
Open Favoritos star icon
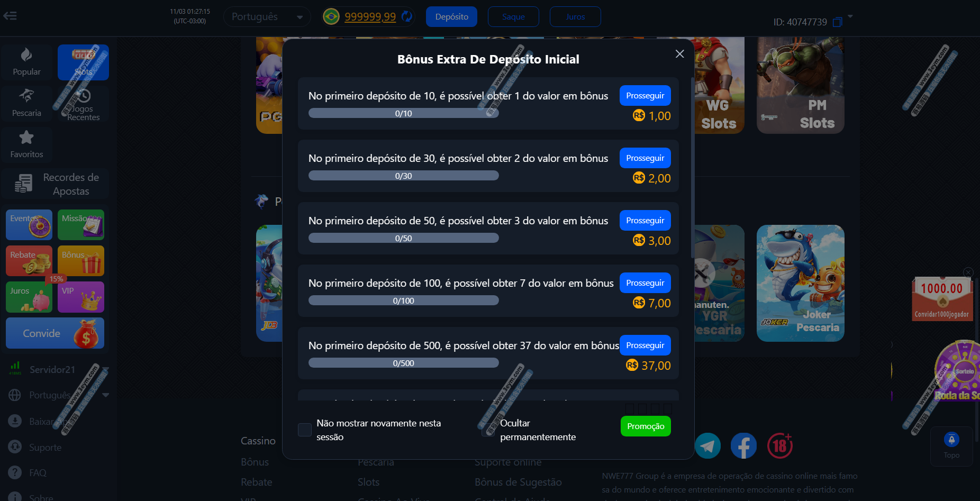[x=26, y=144]
